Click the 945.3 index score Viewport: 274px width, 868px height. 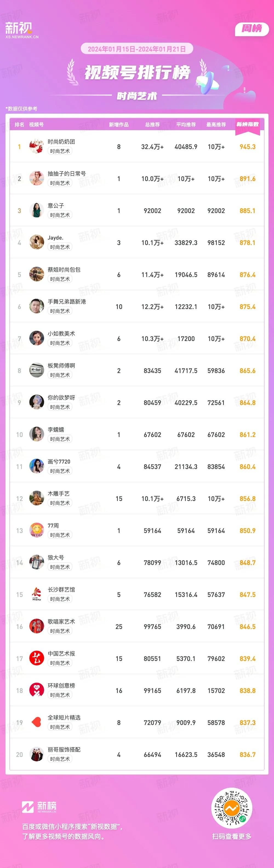[247, 147]
